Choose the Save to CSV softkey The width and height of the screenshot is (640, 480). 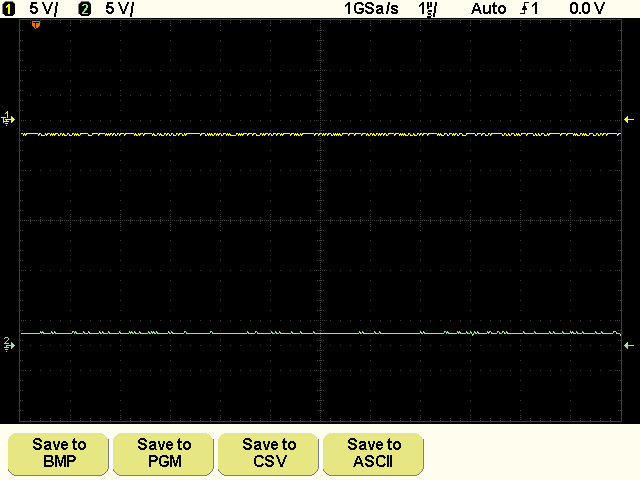point(268,454)
